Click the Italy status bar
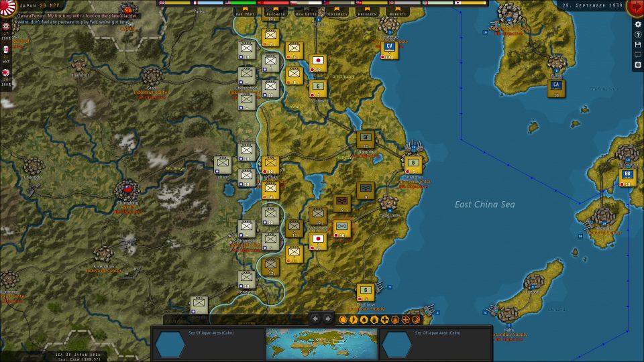This screenshot has height=362, width=644. 439,3
